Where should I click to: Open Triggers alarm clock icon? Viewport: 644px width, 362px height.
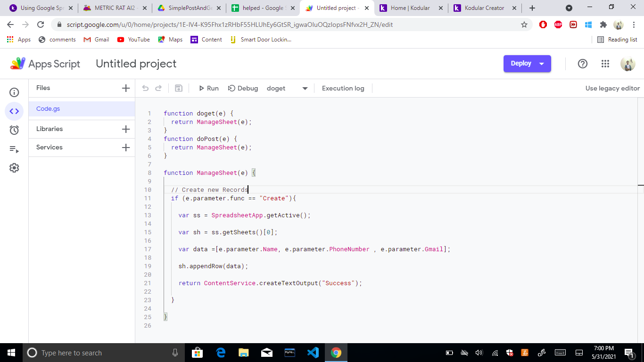click(x=14, y=130)
